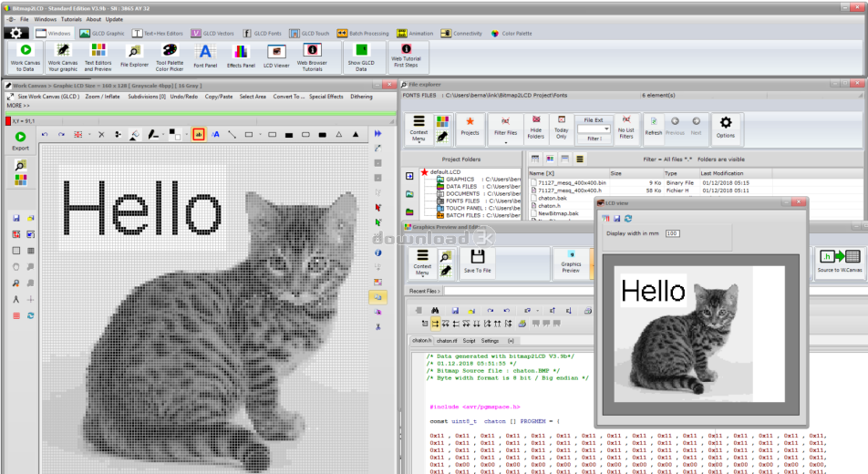The height and width of the screenshot is (474, 868).
Task: Select the outlined triangle shape tool
Action: click(x=339, y=135)
